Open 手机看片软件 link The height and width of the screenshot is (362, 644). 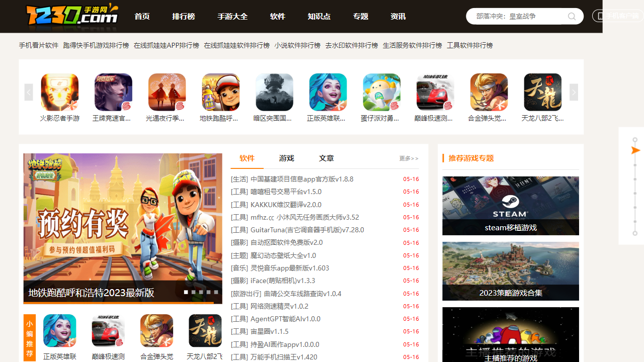click(39, 45)
